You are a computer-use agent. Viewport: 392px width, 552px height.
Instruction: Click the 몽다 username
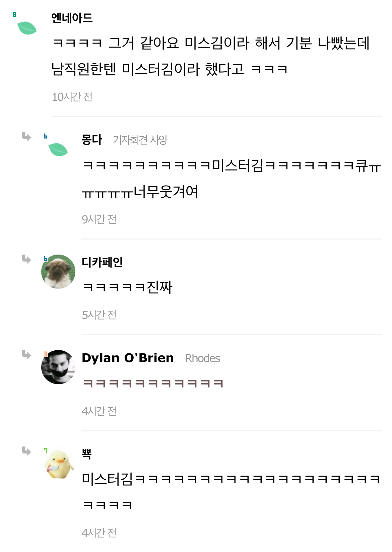click(x=92, y=140)
